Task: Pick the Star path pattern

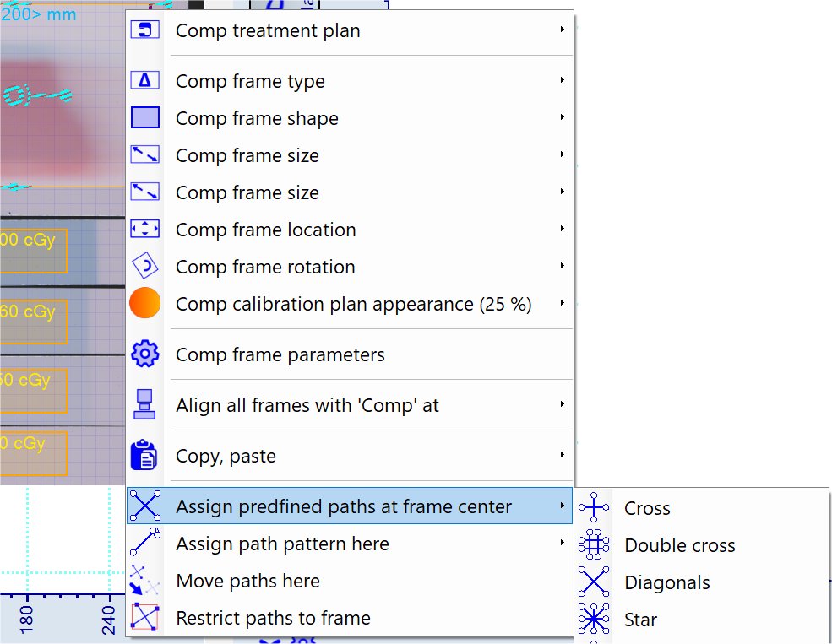Action: pyautogui.click(x=640, y=620)
